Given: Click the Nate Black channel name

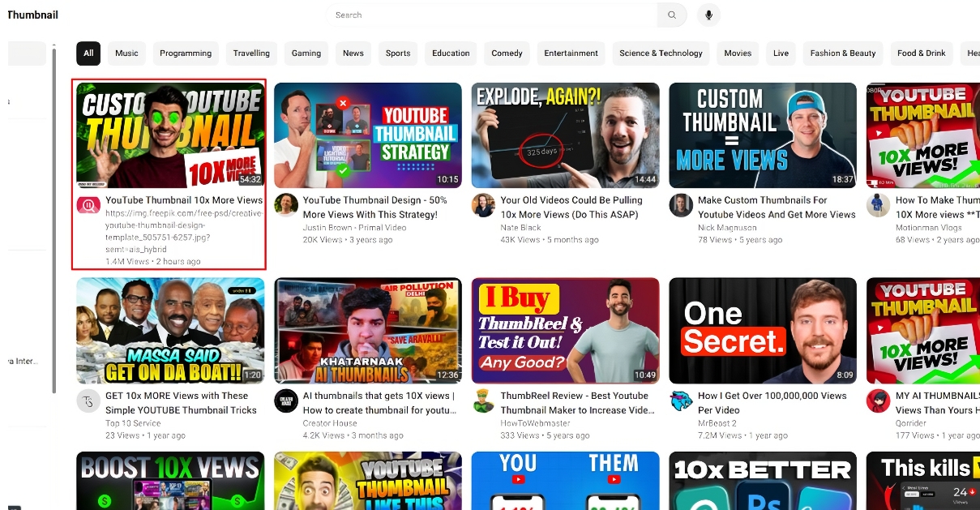Looking at the screenshot, I should click(x=520, y=228).
